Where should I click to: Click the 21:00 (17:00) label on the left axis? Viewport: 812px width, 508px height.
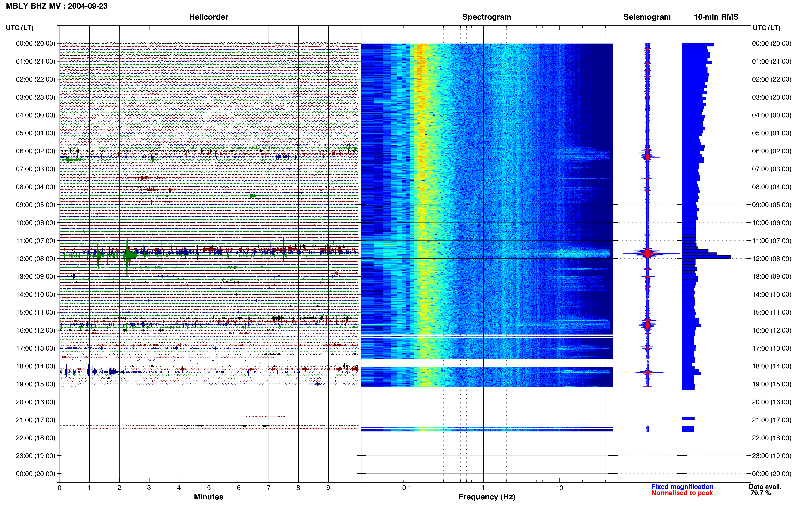36,420
